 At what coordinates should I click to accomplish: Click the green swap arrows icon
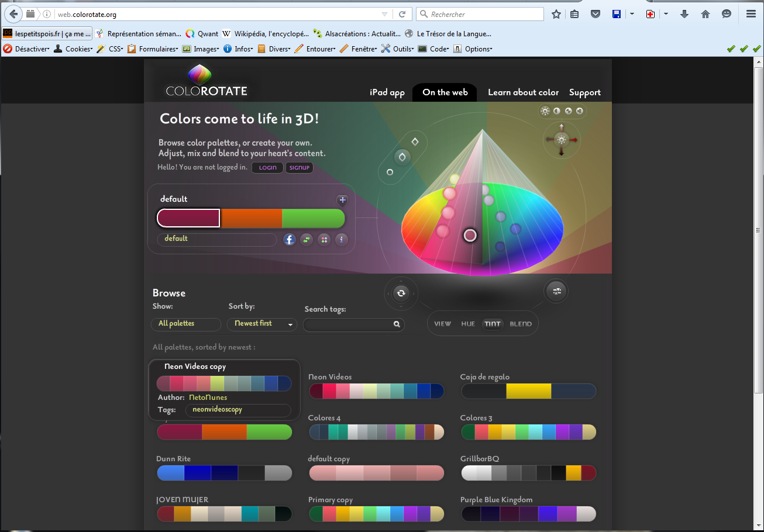(307, 239)
